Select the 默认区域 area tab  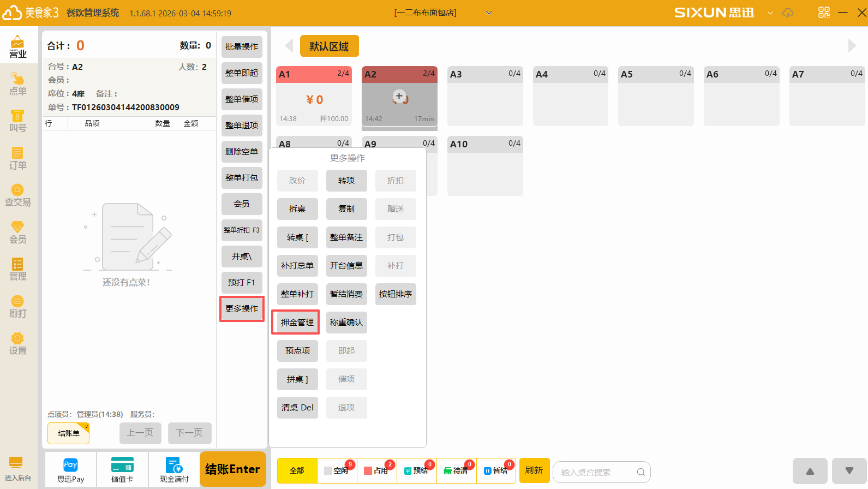point(329,46)
